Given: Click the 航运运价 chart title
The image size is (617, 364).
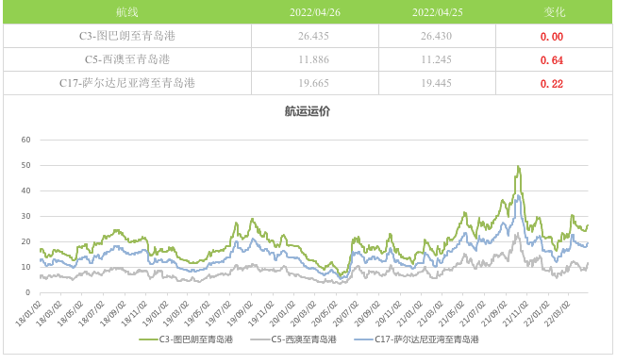Looking at the screenshot, I should 308,111.
